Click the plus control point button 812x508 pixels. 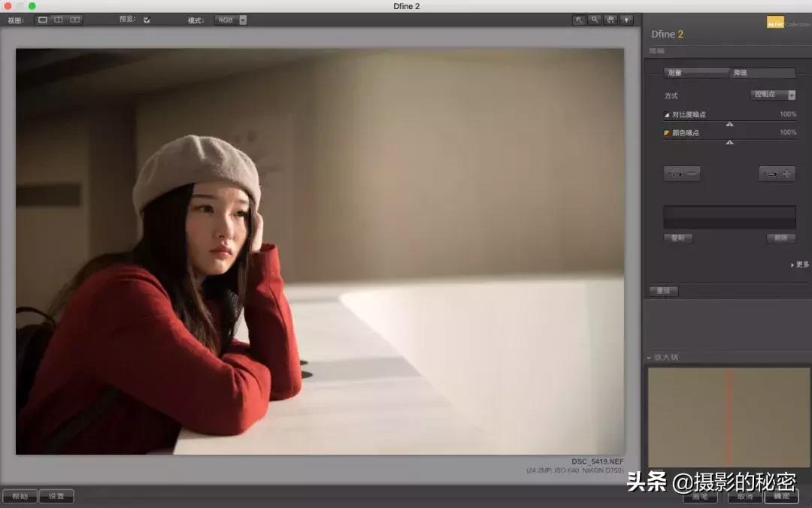(777, 174)
